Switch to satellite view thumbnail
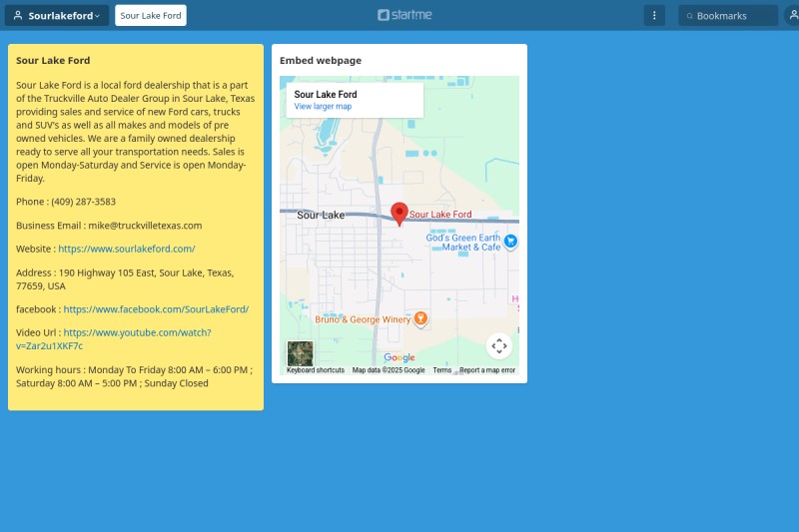799x532 pixels. point(301,353)
